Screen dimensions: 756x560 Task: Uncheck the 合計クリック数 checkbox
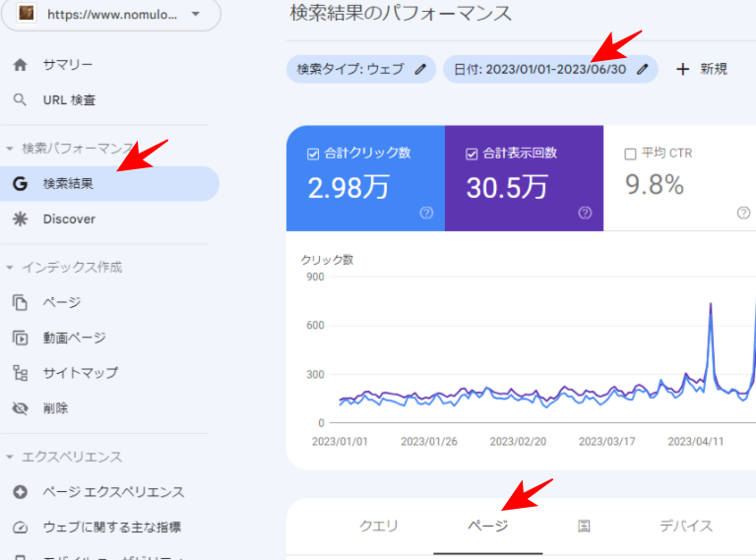coord(313,154)
